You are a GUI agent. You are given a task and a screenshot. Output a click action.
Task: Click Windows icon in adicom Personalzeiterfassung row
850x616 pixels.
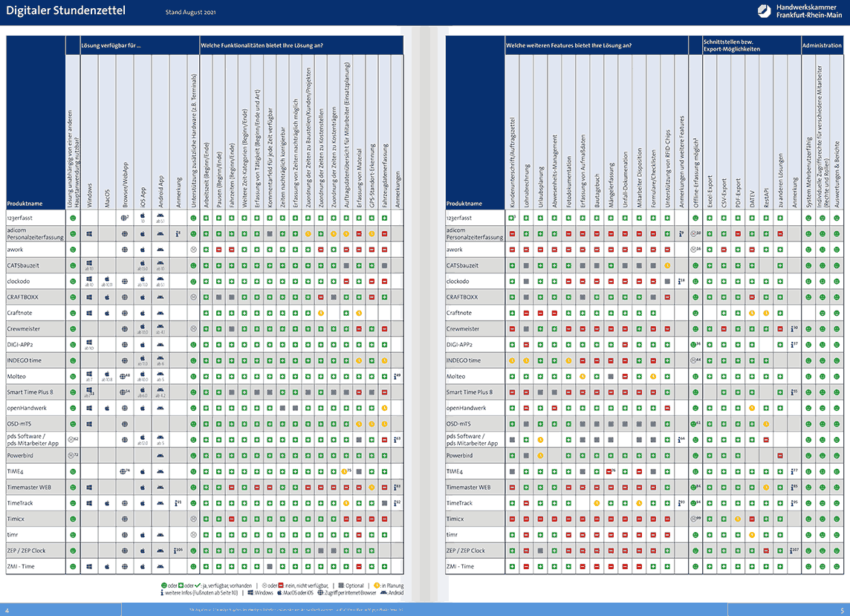[x=89, y=234]
